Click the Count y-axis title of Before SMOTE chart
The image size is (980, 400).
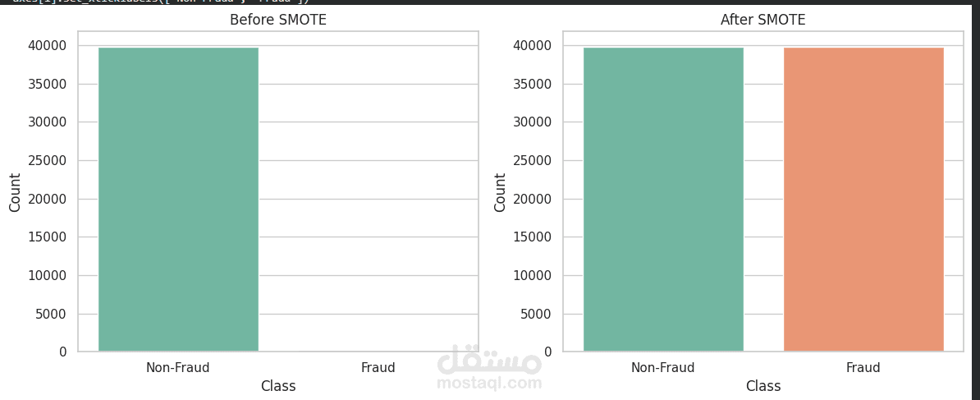pos(15,192)
